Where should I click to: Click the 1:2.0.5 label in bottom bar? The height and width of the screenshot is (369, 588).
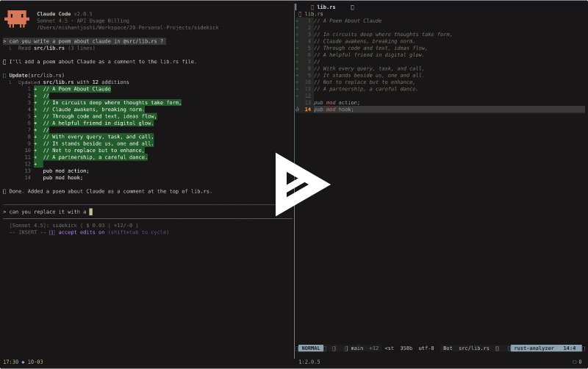point(309,362)
